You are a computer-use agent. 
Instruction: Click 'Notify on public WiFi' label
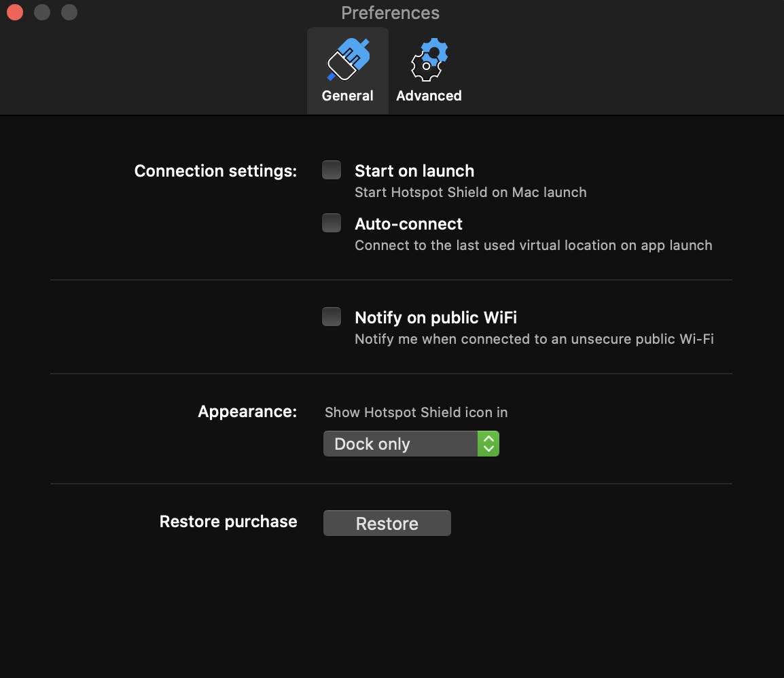tap(435, 317)
